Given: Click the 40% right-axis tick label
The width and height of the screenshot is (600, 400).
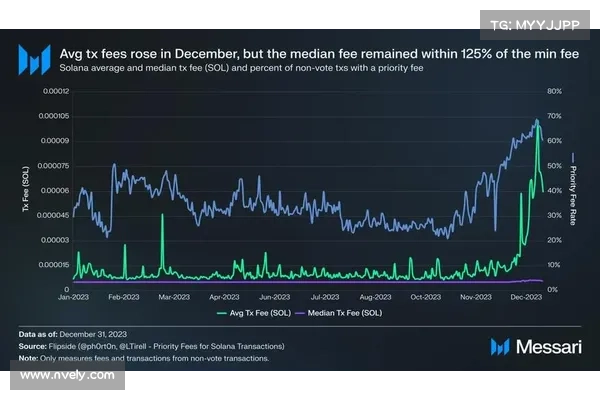Looking at the screenshot, I should point(554,191).
